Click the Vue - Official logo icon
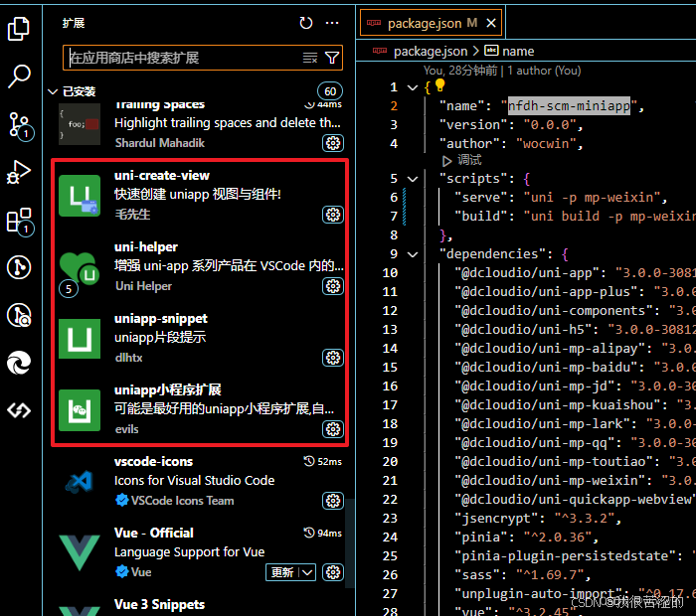 80,552
